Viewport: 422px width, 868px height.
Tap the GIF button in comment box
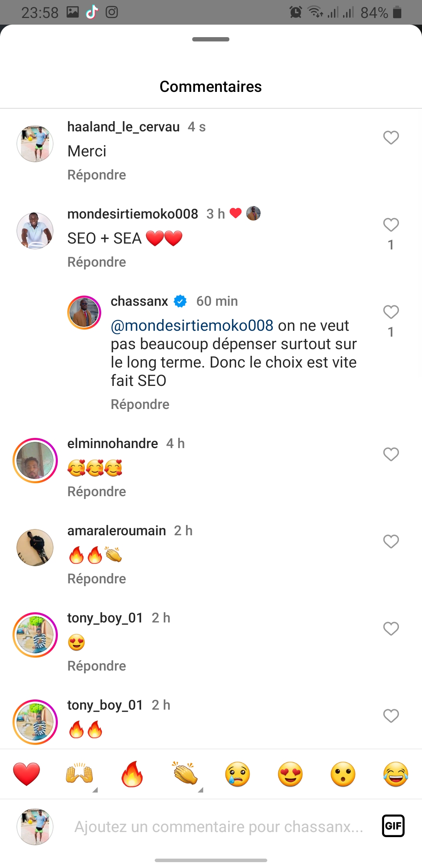click(x=393, y=825)
